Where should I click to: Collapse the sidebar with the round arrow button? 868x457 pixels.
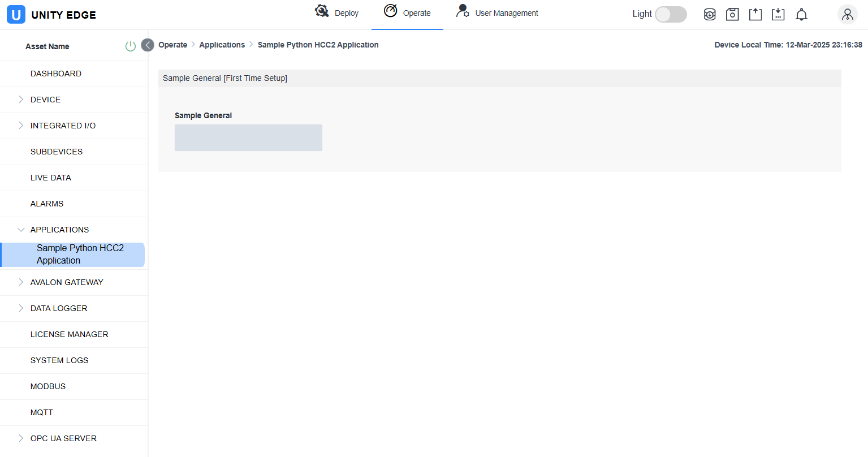[x=148, y=45]
